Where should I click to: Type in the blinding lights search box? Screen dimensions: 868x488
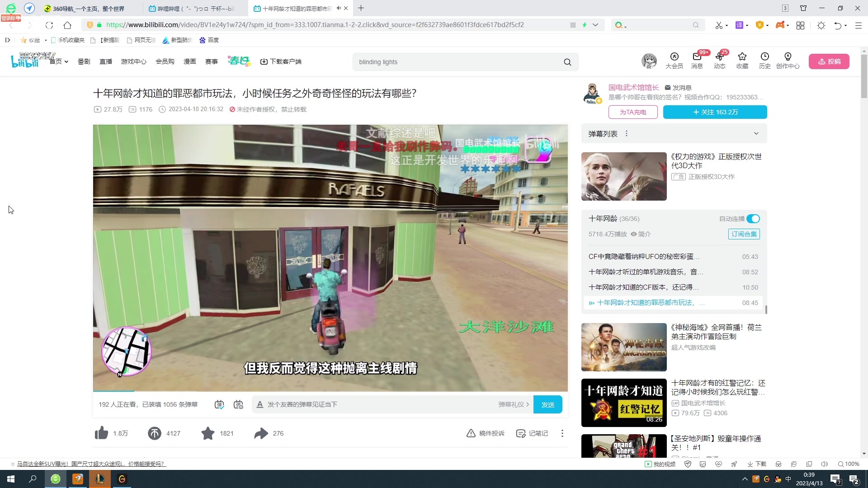click(x=452, y=61)
